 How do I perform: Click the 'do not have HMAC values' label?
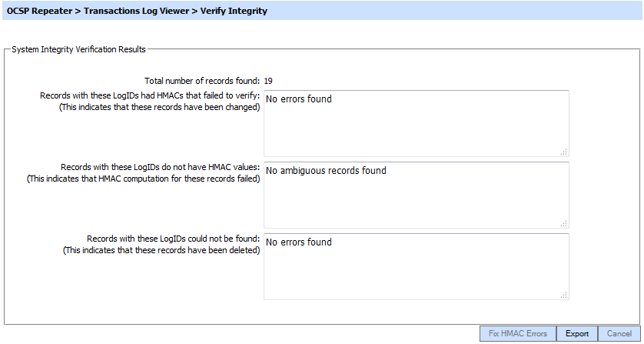coord(160,166)
